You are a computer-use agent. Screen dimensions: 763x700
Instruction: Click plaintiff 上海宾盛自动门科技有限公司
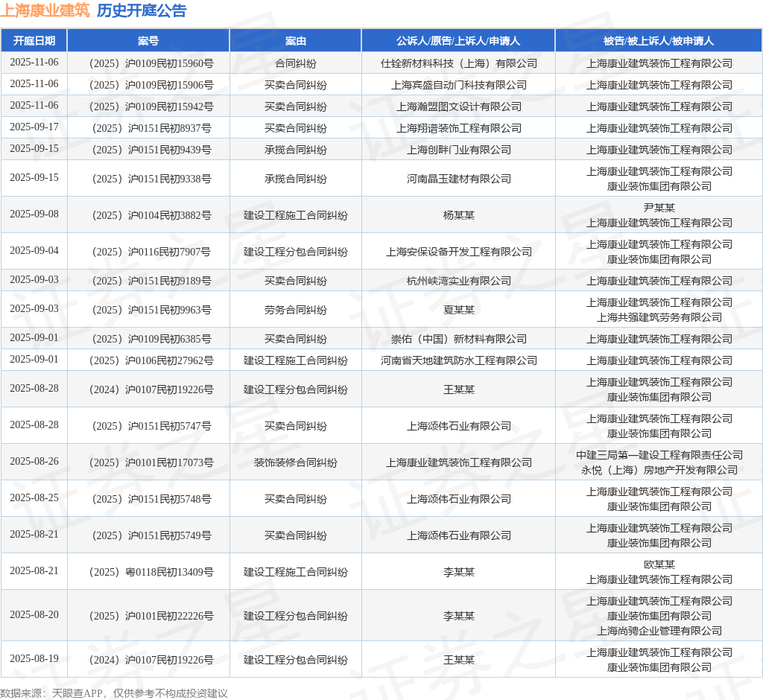[x=458, y=85]
